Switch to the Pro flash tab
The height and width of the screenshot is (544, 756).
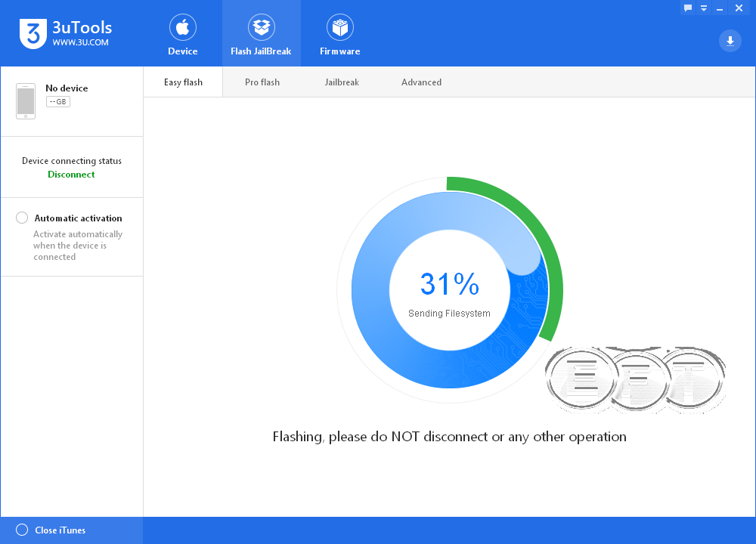point(262,82)
